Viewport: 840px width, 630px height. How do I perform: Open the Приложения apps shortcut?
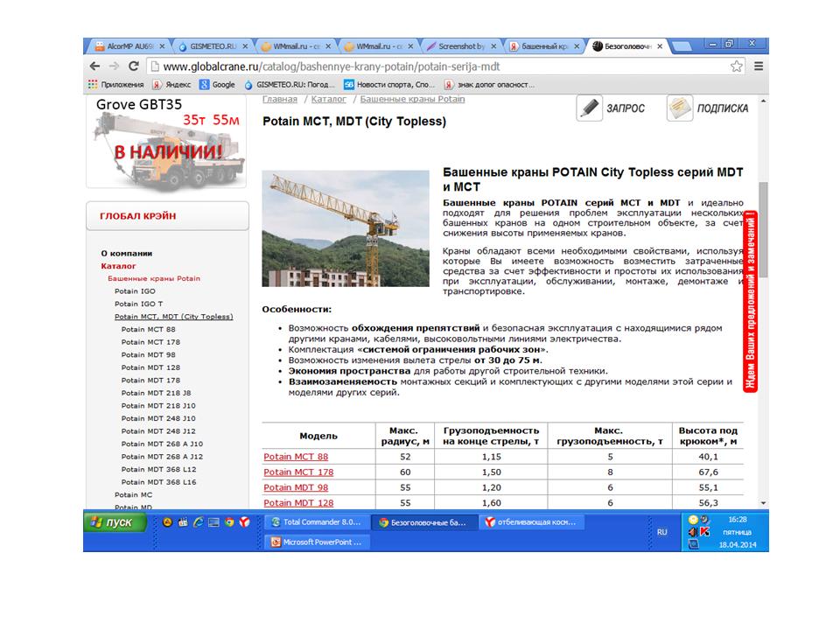tap(115, 85)
